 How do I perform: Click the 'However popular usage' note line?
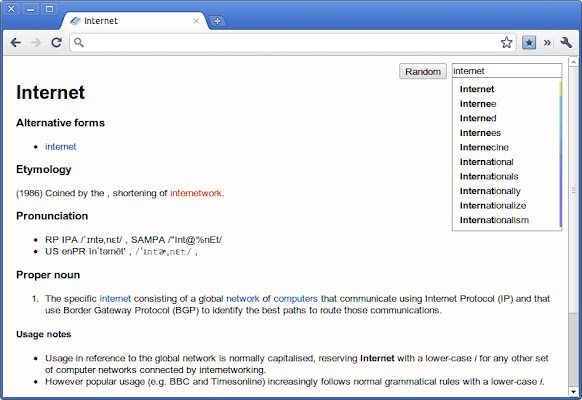point(295,381)
